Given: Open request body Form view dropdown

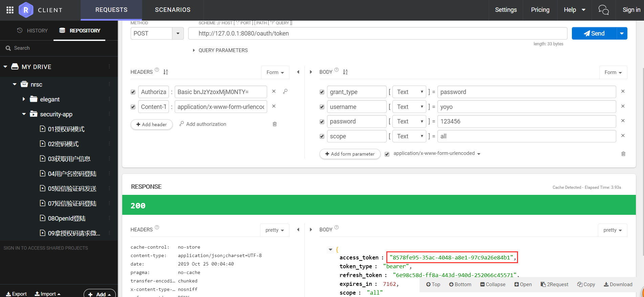Looking at the screenshot, I should (613, 72).
